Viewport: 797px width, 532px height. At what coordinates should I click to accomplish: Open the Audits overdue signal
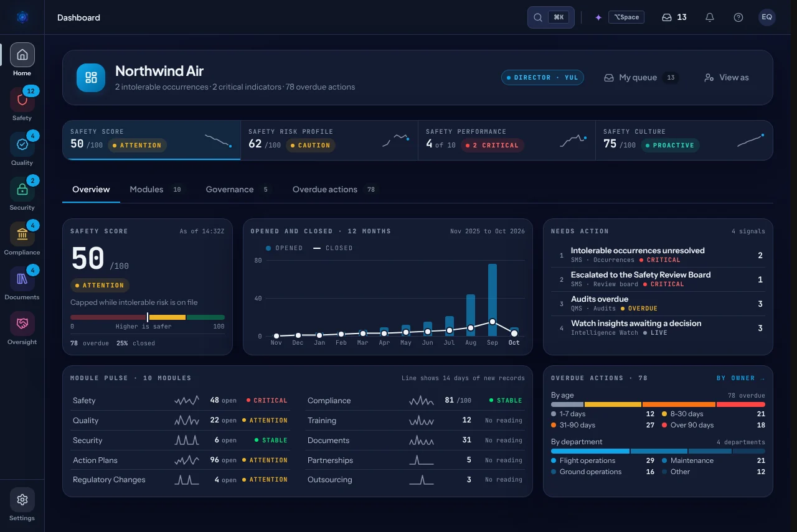(x=658, y=304)
